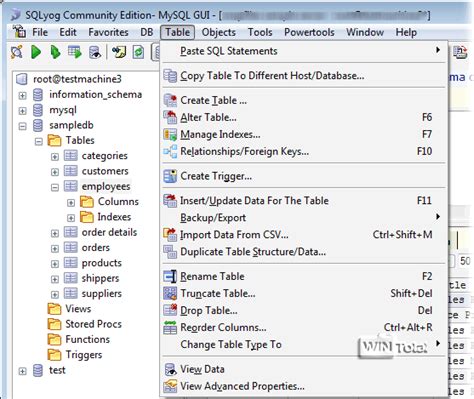Click the Triggers folder icon

coord(54,355)
